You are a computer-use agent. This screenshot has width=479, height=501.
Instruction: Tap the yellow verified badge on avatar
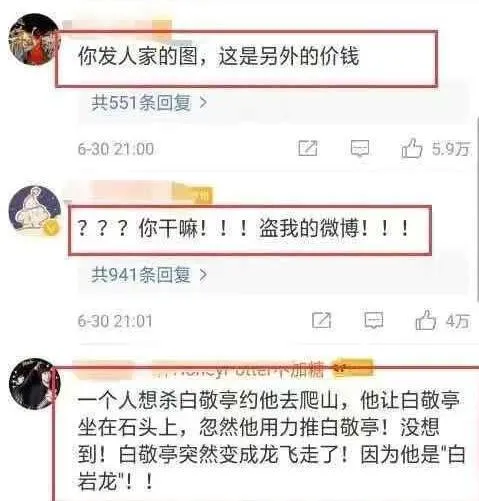[51, 228]
